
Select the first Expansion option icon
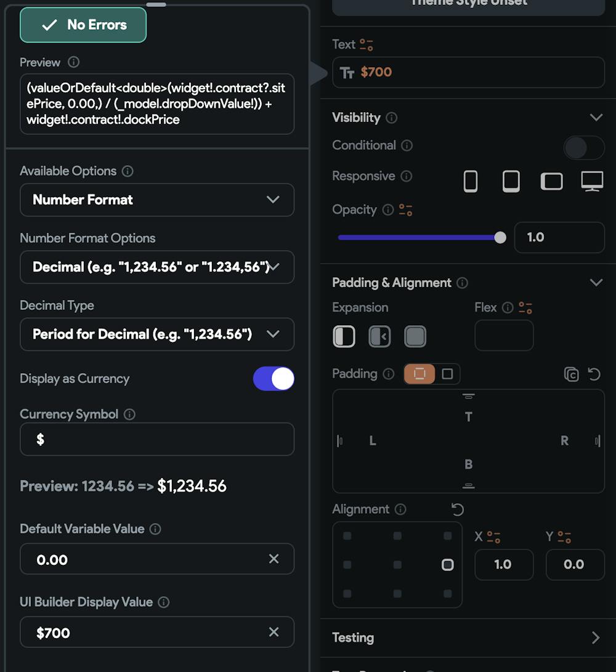pos(344,337)
